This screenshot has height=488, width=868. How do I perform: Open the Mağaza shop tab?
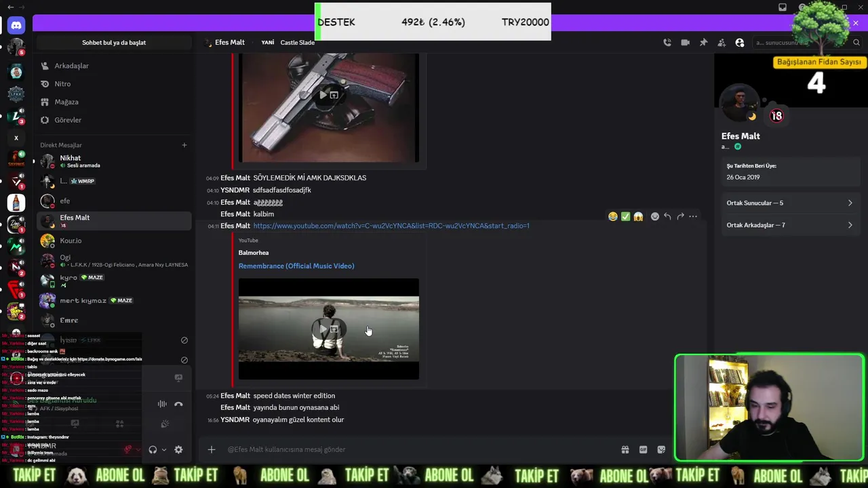pyautogui.click(x=114, y=102)
